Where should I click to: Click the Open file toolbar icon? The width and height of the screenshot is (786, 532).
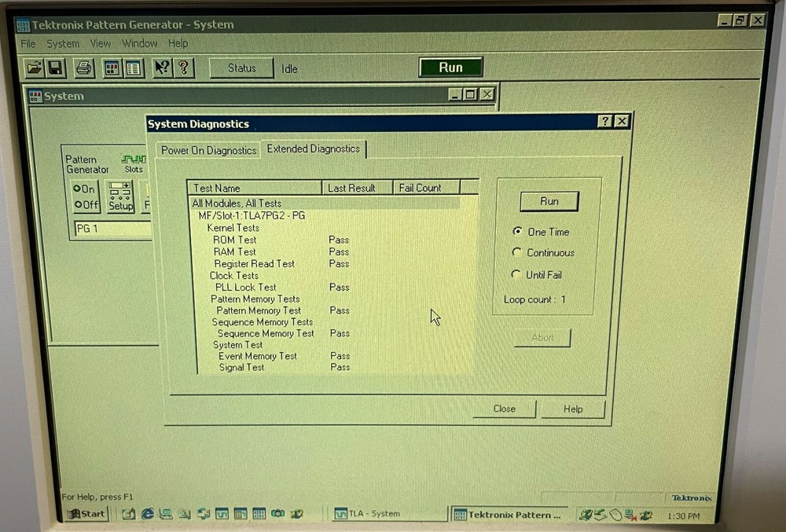(35, 68)
